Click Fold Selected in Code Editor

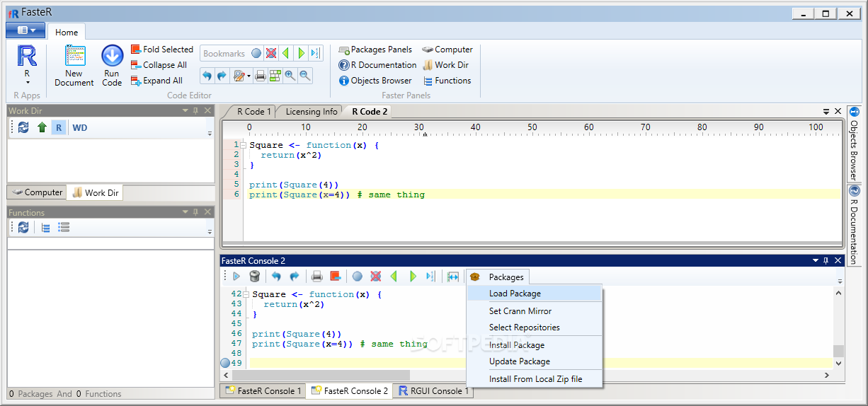point(162,50)
